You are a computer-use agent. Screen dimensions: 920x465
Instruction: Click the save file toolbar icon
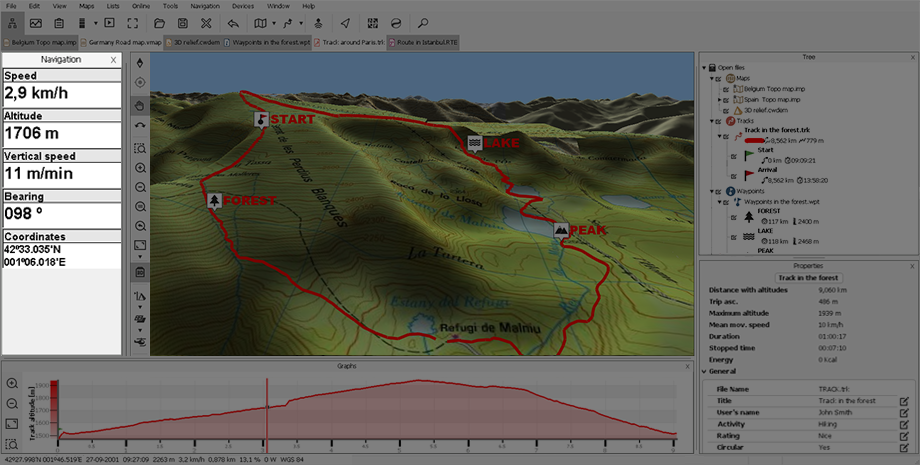(x=182, y=22)
